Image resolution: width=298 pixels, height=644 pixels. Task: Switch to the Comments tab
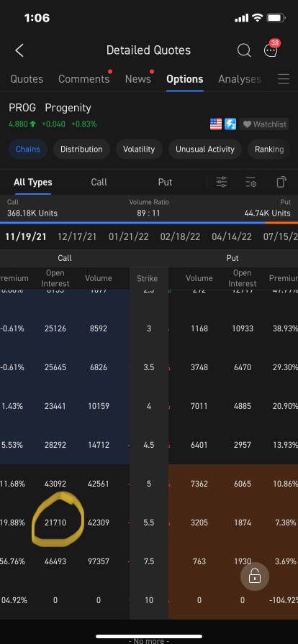pyautogui.click(x=84, y=79)
